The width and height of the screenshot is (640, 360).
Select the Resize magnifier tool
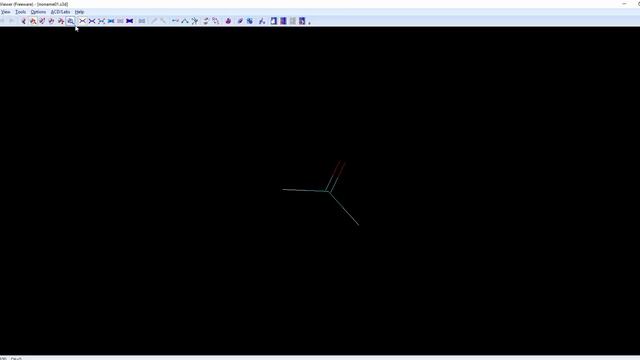pyautogui.click(x=71, y=21)
